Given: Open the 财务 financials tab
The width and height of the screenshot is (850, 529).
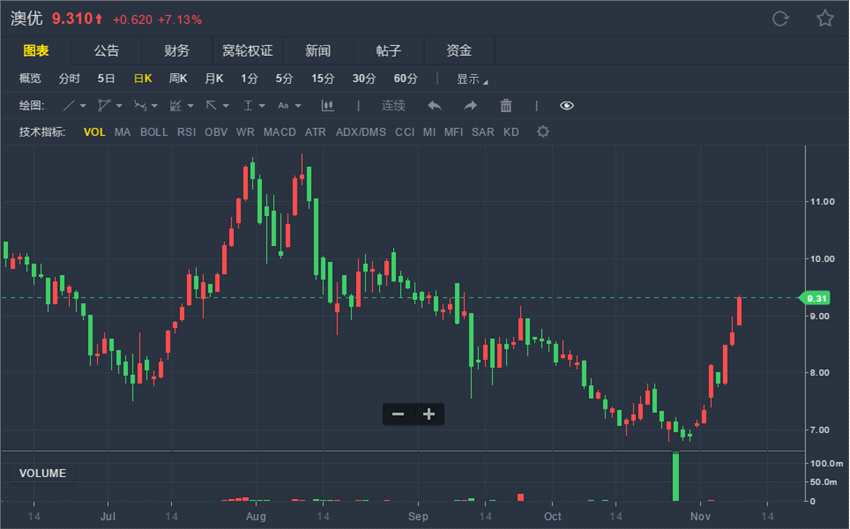Looking at the screenshot, I should 177,51.
